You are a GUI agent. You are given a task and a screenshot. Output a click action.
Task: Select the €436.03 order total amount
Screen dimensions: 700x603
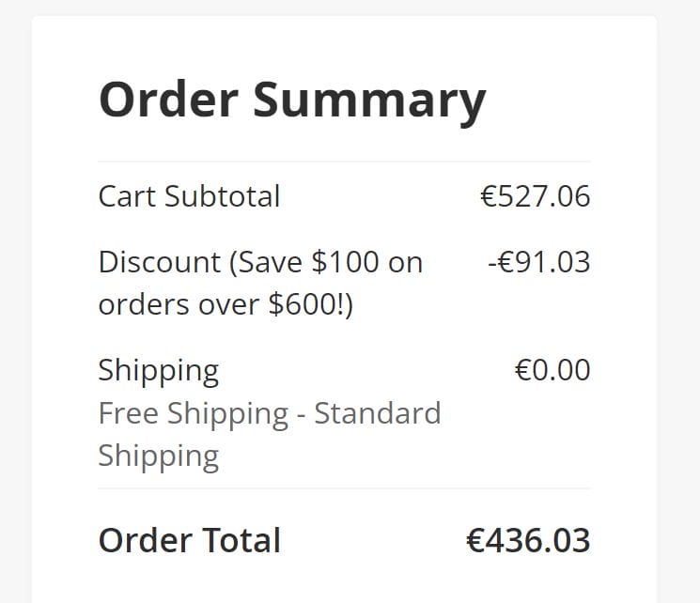528,540
